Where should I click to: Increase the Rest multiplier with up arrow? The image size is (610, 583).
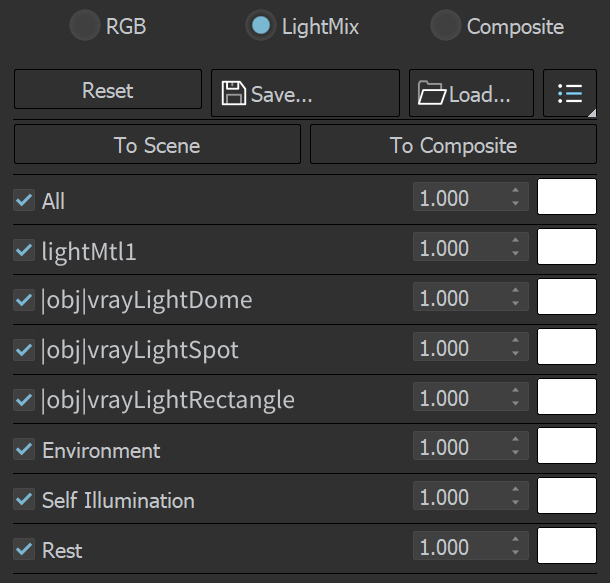(515, 539)
